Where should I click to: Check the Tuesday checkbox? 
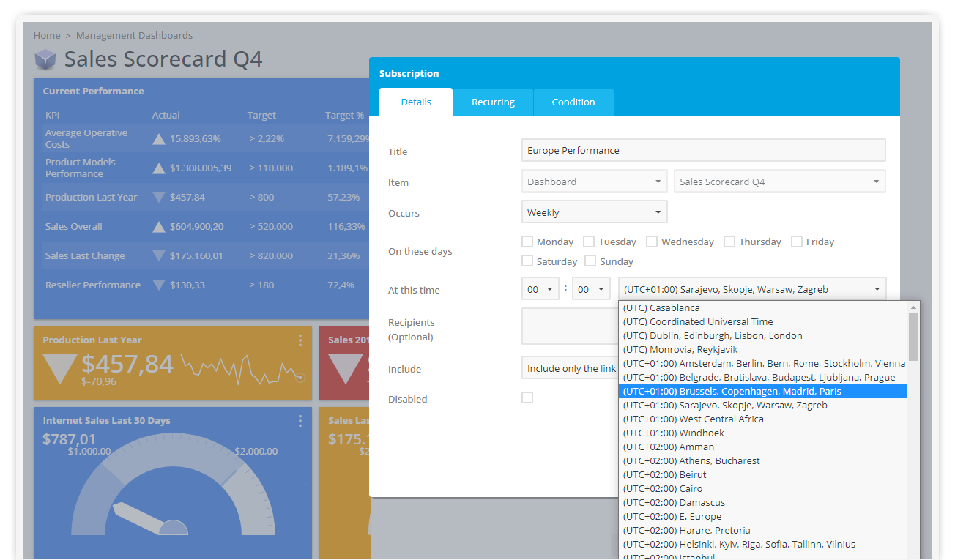589,242
